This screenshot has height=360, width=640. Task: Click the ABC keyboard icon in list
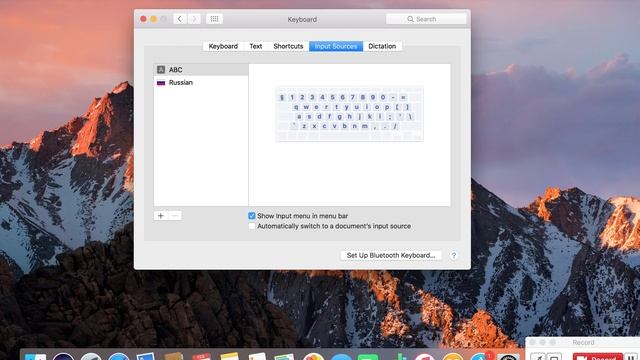pyautogui.click(x=161, y=70)
